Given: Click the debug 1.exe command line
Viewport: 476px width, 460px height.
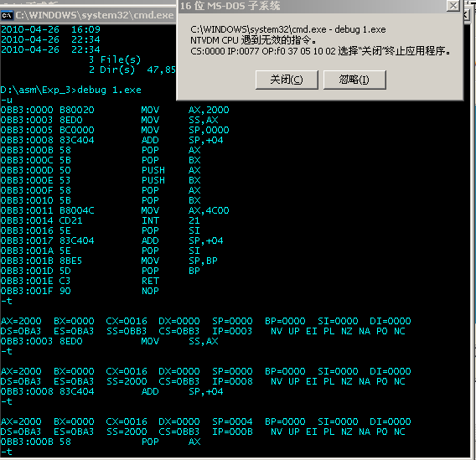Looking at the screenshot, I should (70, 90).
